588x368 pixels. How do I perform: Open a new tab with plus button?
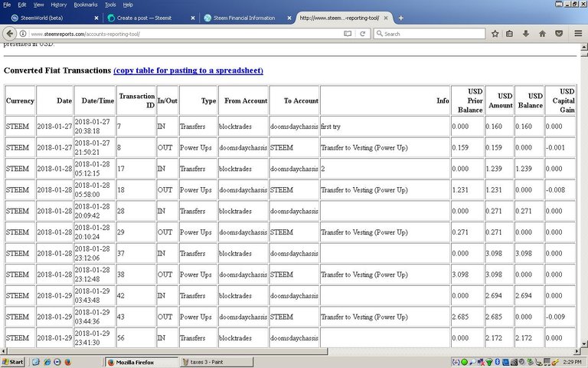pyautogui.click(x=401, y=18)
